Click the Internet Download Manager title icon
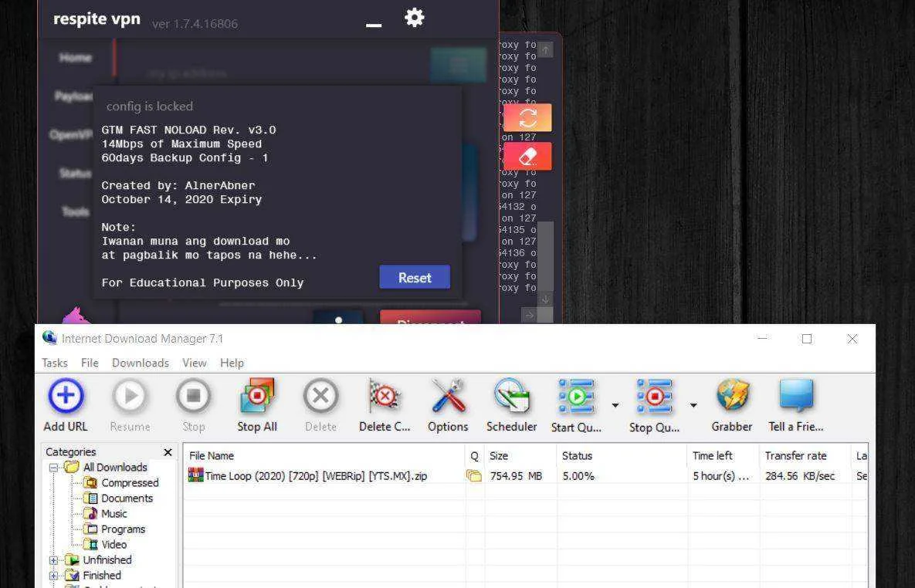Image resolution: width=915 pixels, height=588 pixels. coord(49,338)
